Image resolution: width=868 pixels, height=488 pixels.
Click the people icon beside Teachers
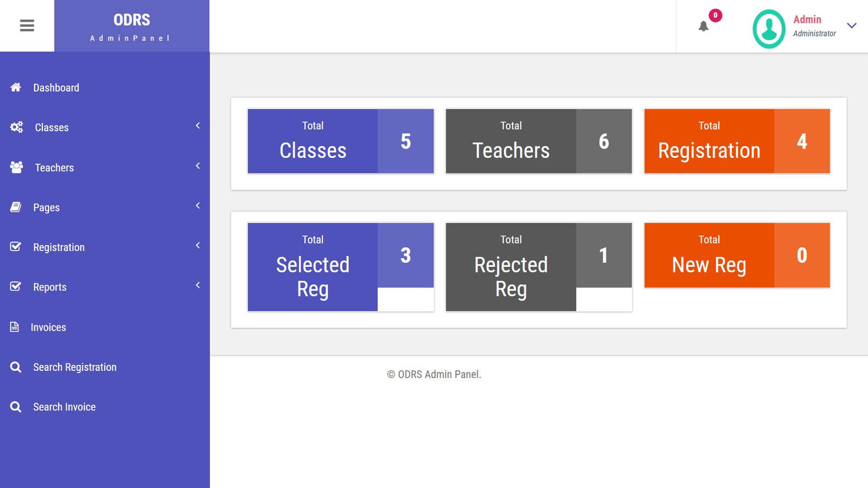click(x=17, y=167)
